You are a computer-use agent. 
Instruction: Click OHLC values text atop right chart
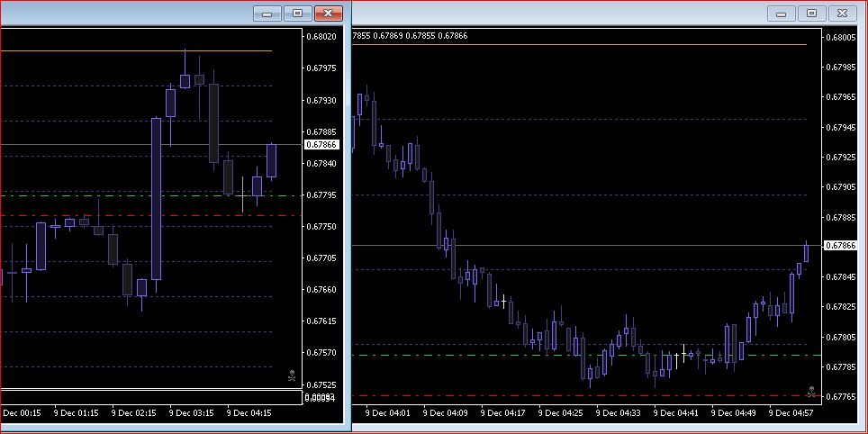point(410,35)
